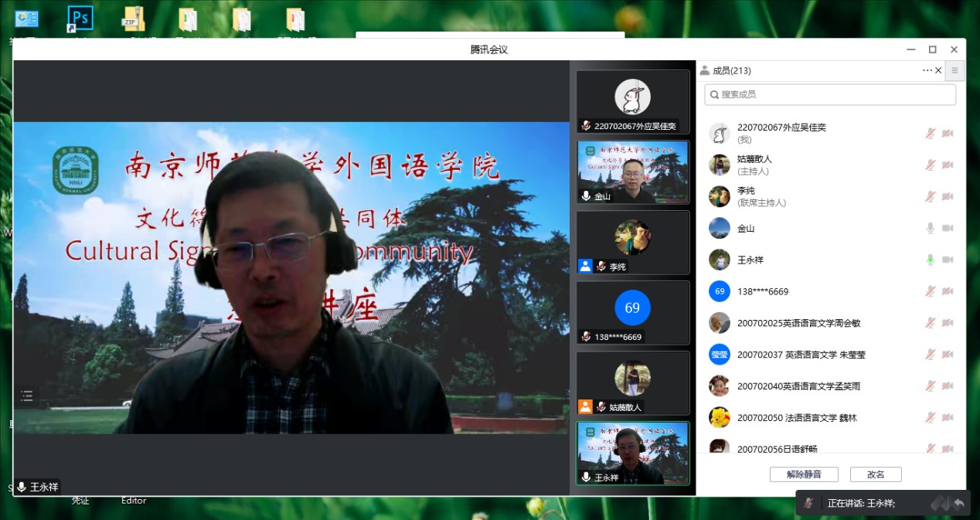Open the Photoshop desktop shortcut
Screen dimensions: 980x520
tap(80, 19)
